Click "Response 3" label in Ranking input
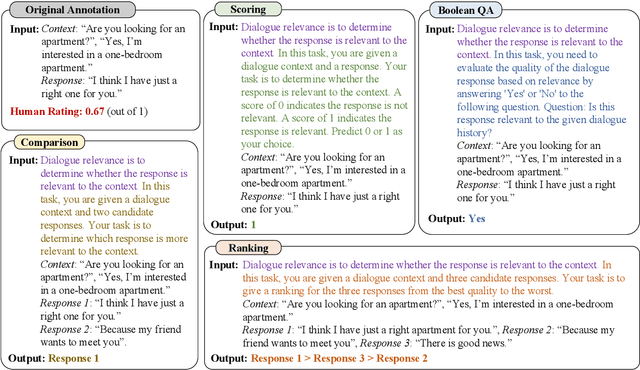 pos(385,343)
